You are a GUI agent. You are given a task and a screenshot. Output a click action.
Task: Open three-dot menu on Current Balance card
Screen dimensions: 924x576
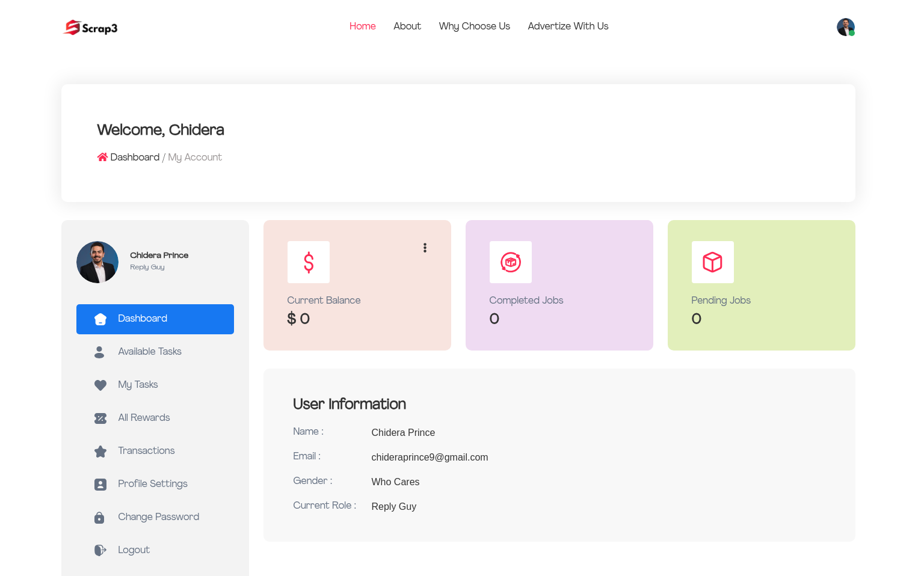pos(425,248)
